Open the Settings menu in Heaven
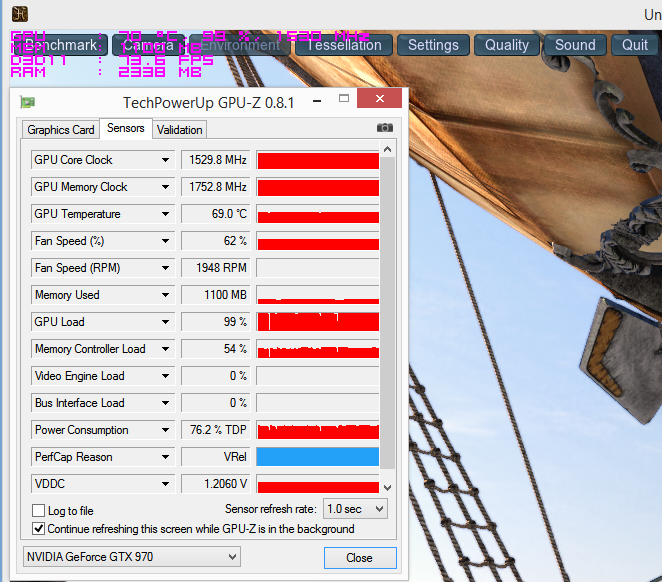662x582 pixels. tap(433, 45)
